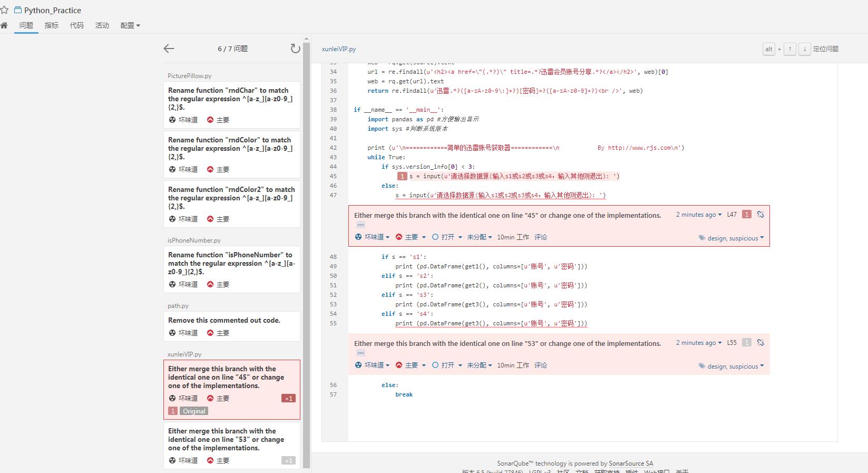Select sidebar issue card mentioning line "53"
The image size is (868, 473).
(x=232, y=446)
